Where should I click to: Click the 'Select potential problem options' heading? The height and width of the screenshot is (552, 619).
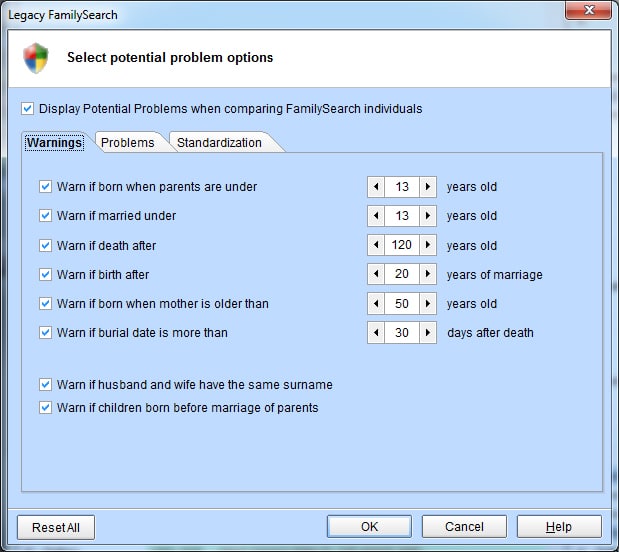tap(170, 58)
